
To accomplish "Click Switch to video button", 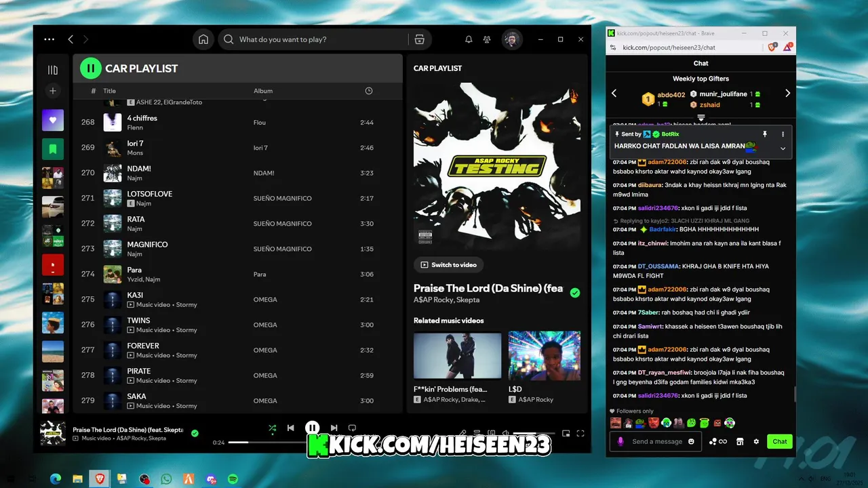I will click(448, 265).
